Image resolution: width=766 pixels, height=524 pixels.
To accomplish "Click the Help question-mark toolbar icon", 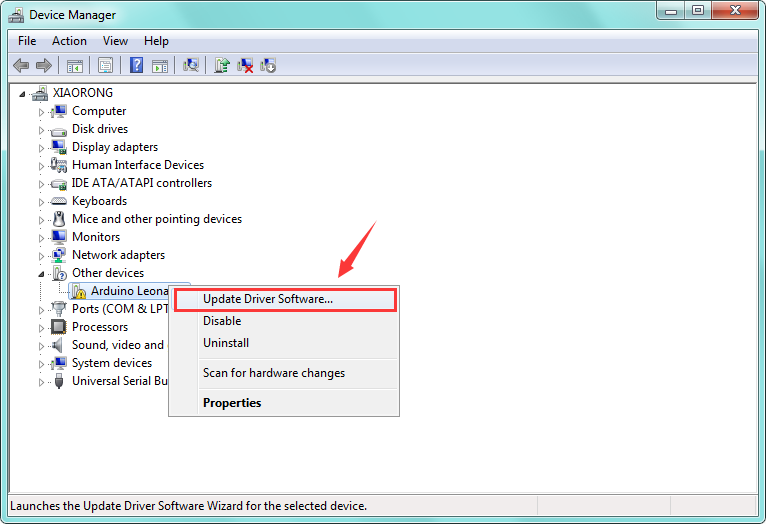I will tap(136, 65).
